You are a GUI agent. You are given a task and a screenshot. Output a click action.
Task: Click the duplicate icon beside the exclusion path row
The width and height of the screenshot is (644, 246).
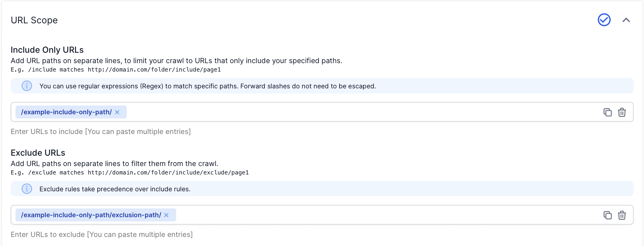[608, 215]
